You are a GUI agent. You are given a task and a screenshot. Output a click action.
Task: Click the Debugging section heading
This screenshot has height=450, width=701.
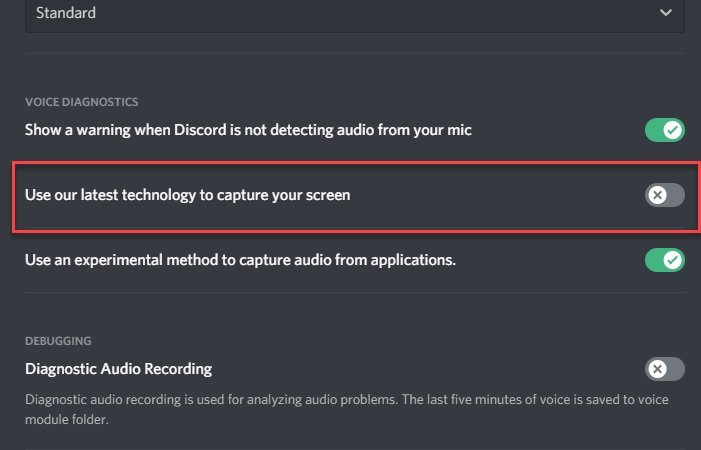click(59, 341)
